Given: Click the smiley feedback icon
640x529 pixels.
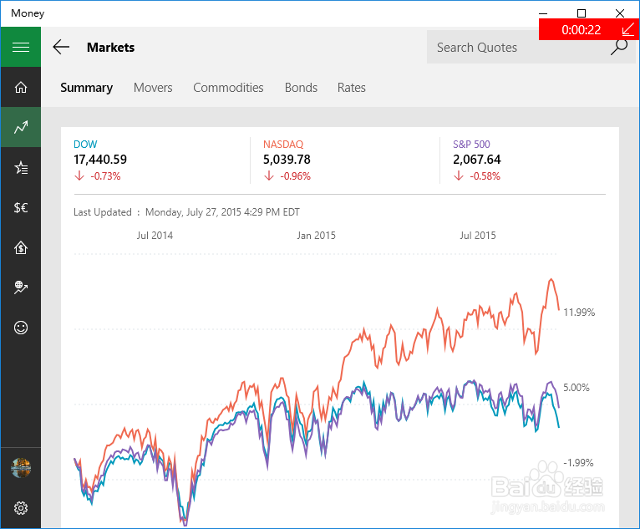Looking at the screenshot, I should pos(21,327).
